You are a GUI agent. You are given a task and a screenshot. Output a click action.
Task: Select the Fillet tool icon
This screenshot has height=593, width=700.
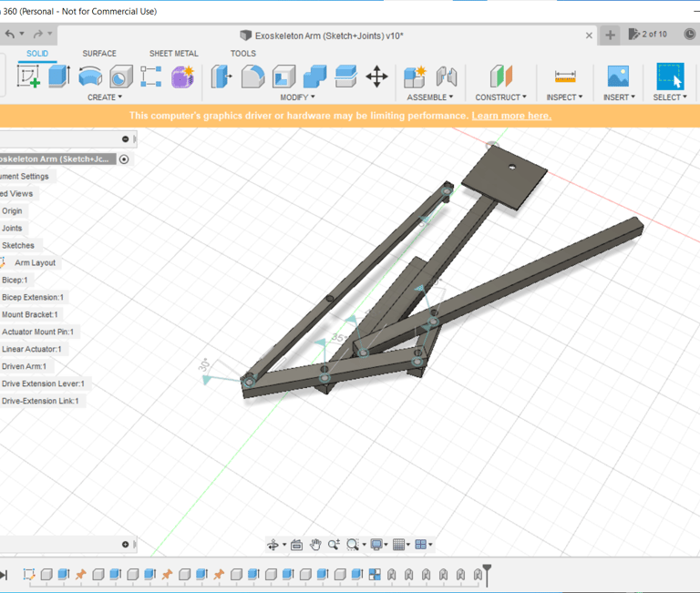pyautogui.click(x=252, y=77)
